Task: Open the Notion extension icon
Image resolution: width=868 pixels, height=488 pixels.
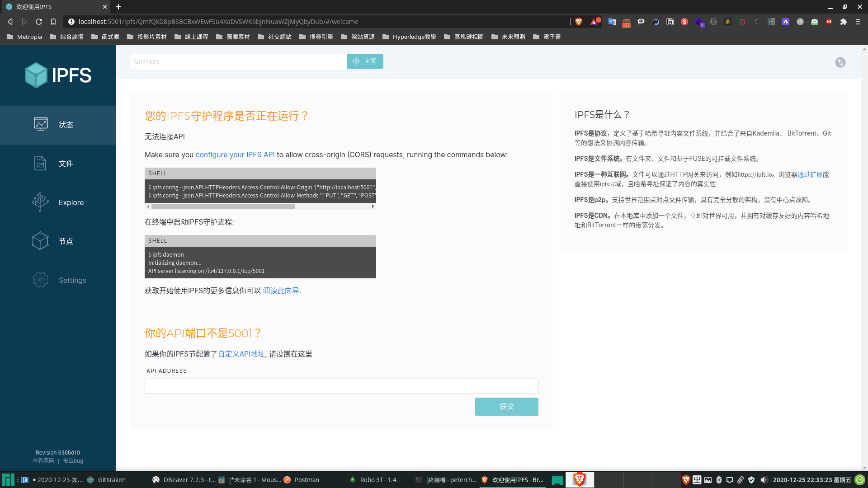Action: pyautogui.click(x=670, y=22)
